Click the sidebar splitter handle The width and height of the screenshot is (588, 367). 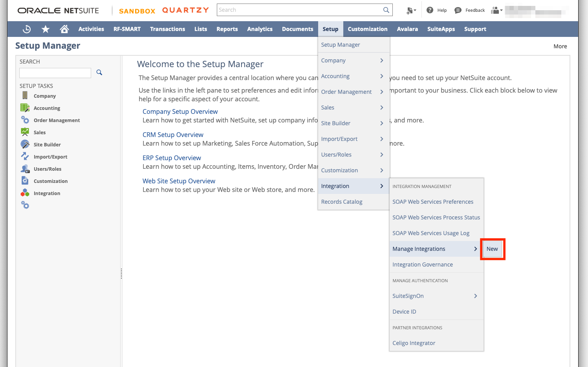click(x=121, y=274)
